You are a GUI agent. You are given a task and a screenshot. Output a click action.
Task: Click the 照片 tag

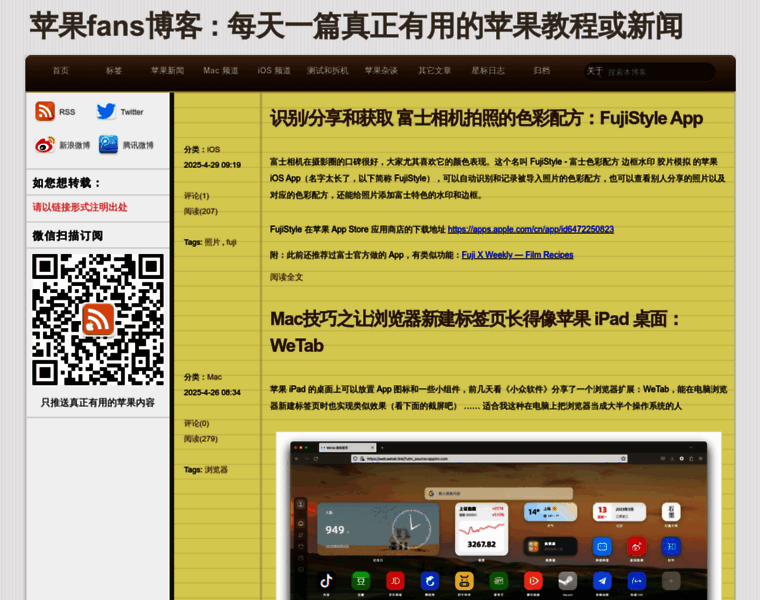(212, 242)
